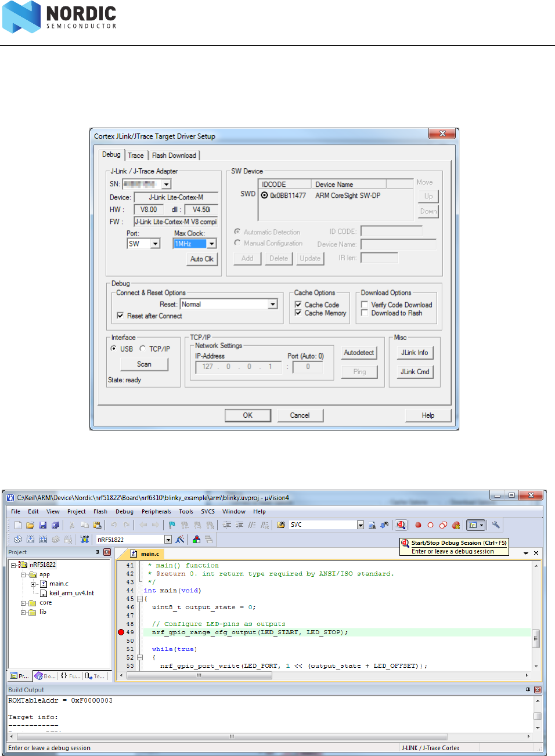Click the Cut scissors icon in uVision toolbar
Screen dimensions: 555x756
tap(72, 525)
